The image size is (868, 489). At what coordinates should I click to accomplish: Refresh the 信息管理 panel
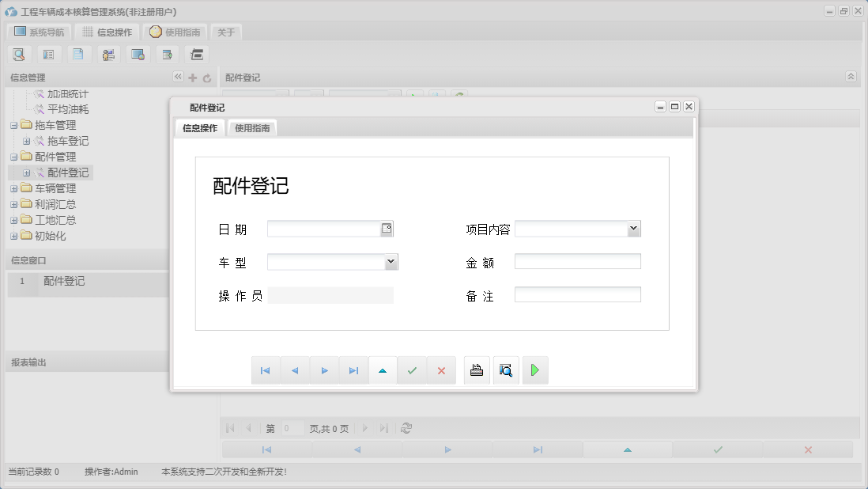[205, 78]
